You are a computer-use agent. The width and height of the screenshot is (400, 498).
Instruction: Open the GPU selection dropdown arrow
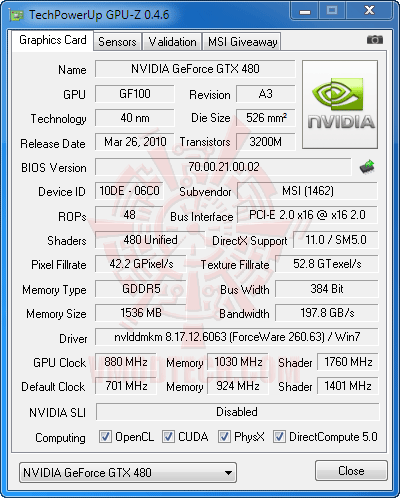228,473
